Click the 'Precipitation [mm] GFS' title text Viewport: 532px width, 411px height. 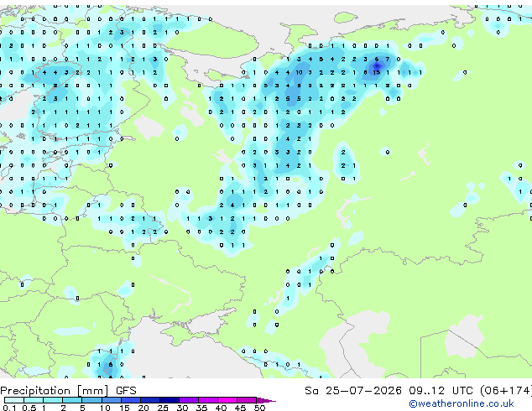(68, 391)
